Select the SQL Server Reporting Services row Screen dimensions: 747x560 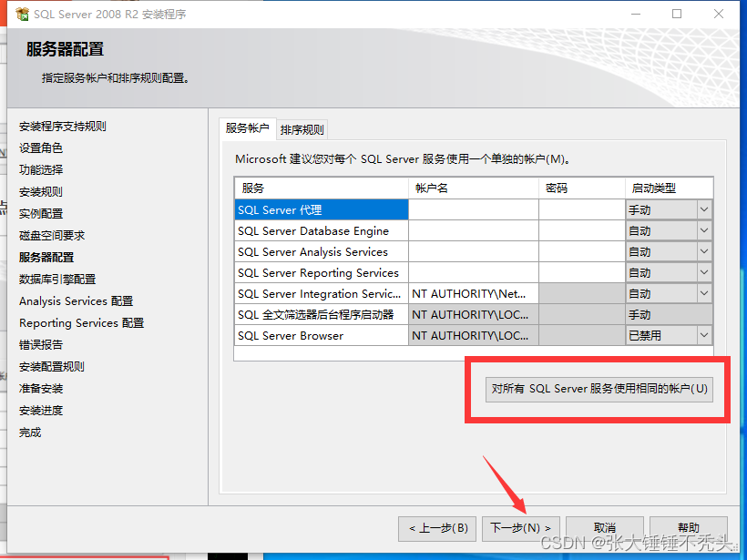coord(322,272)
